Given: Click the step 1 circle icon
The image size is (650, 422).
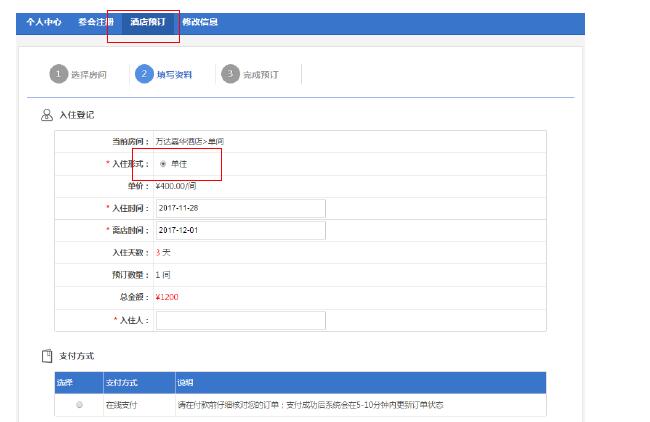Looking at the screenshot, I should (x=59, y=74).
